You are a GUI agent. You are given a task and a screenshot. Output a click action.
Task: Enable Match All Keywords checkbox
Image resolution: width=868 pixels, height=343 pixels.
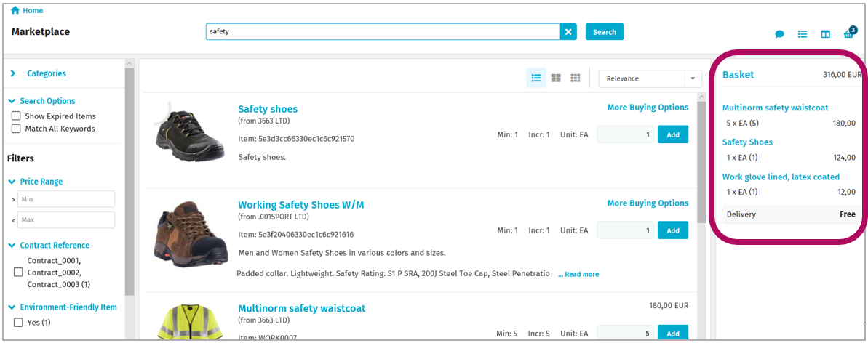pyautogui.click(x=17, y=129)
